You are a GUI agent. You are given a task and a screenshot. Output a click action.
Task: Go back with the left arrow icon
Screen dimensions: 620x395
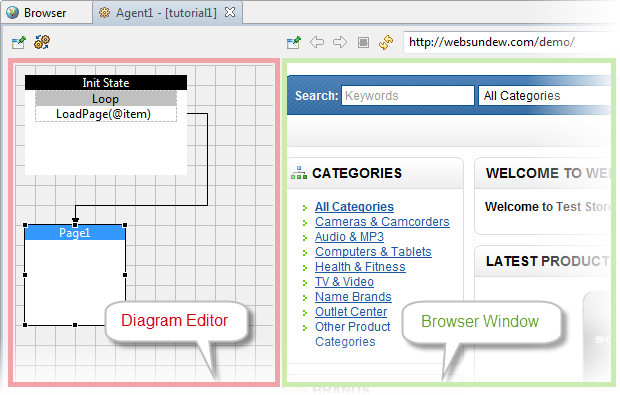[317, 42]
